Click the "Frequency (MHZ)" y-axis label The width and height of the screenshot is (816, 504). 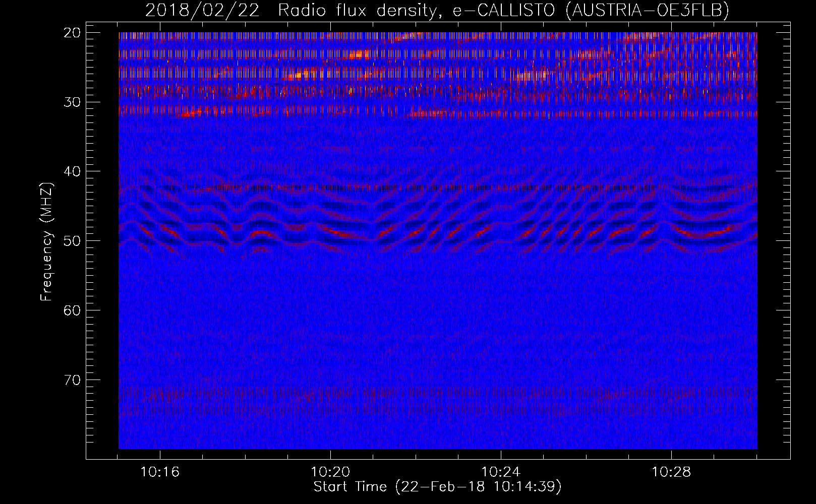click(x=46, y=242)
